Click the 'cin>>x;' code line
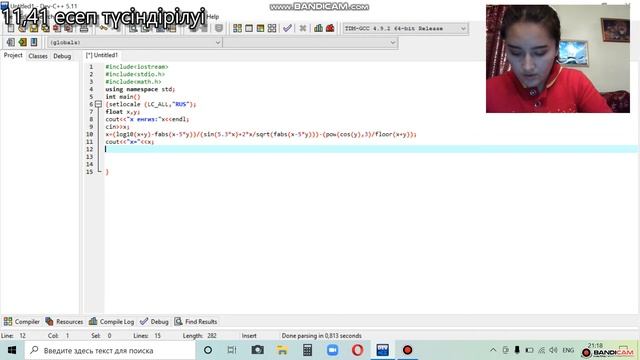Image resolution: width=640 pixels, height=360 pixels. pos(117,127)
